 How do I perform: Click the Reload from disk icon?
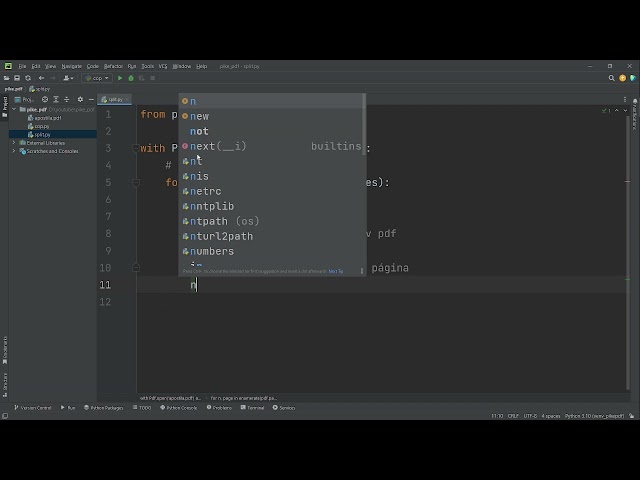(x=28, y=78)
